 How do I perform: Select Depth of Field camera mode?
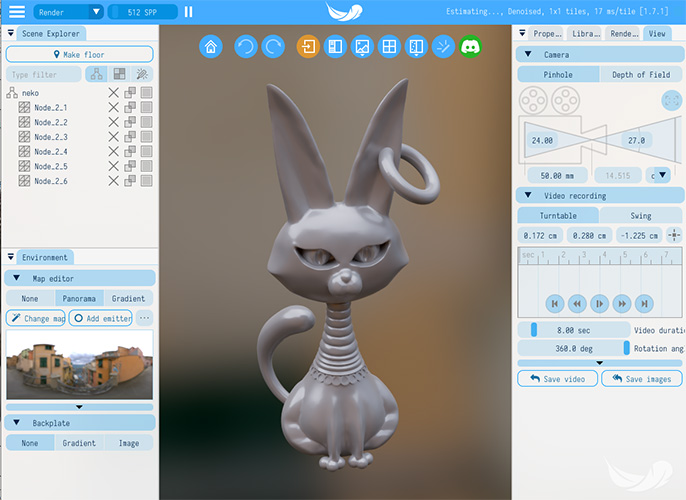641,74
